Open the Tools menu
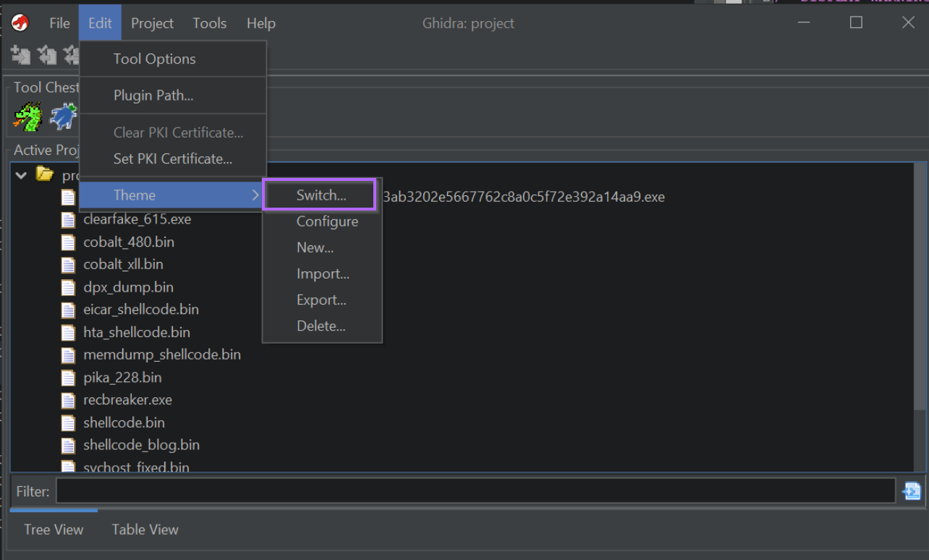 (209, 22)
